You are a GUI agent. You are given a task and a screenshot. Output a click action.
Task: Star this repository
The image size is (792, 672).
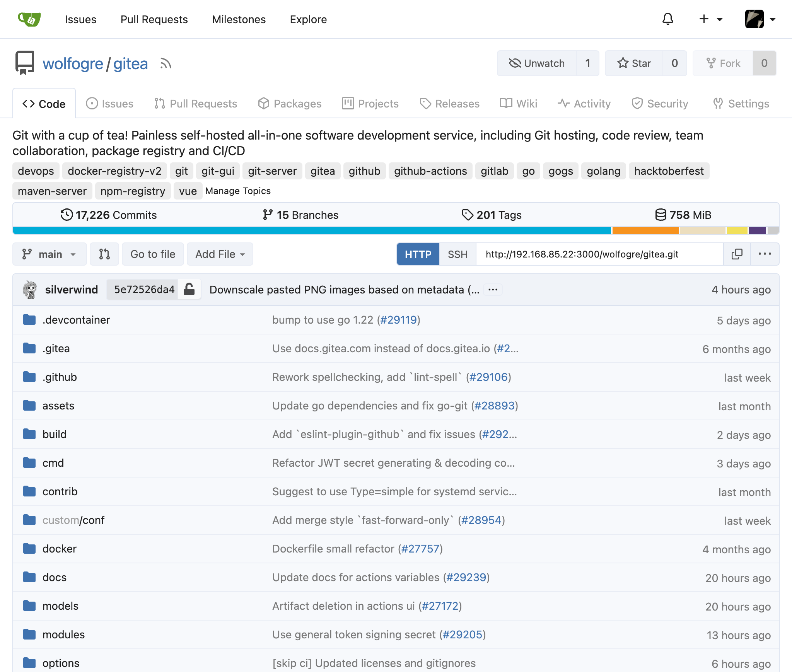634,63
